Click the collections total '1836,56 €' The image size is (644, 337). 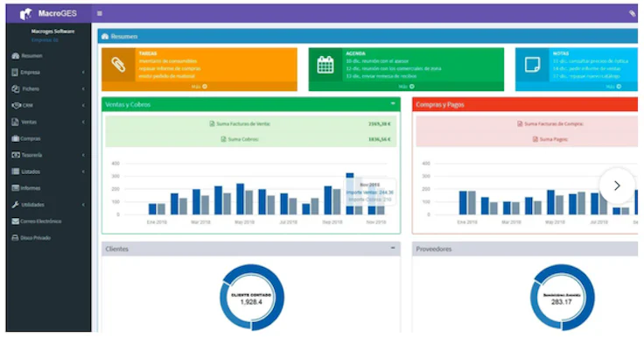pyautogui.click(x=380, y=139)
